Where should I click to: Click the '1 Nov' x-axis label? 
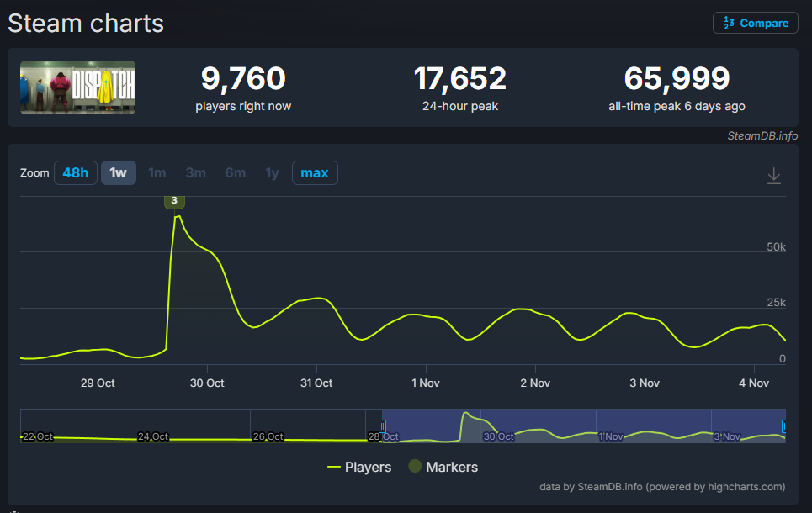(426, 383)
